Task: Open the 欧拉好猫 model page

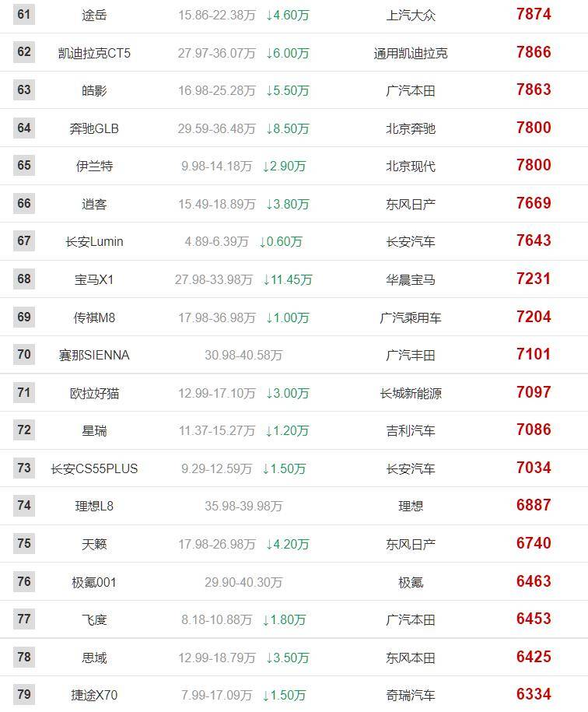Action: (x=94, y=393)
